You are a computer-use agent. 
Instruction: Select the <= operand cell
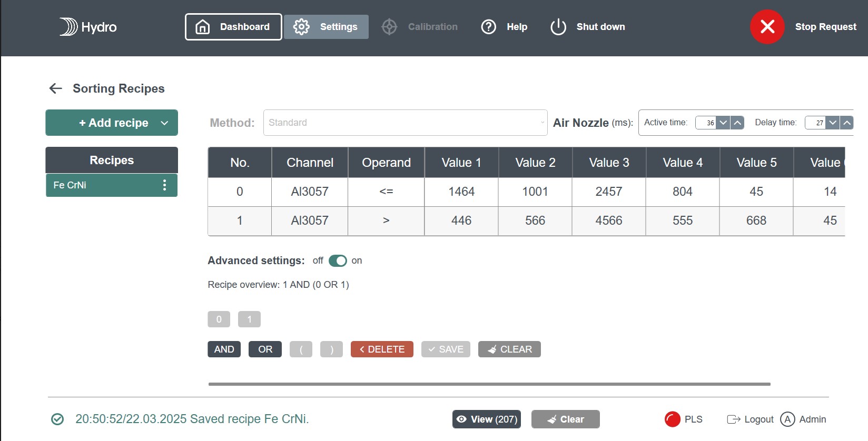386,192
